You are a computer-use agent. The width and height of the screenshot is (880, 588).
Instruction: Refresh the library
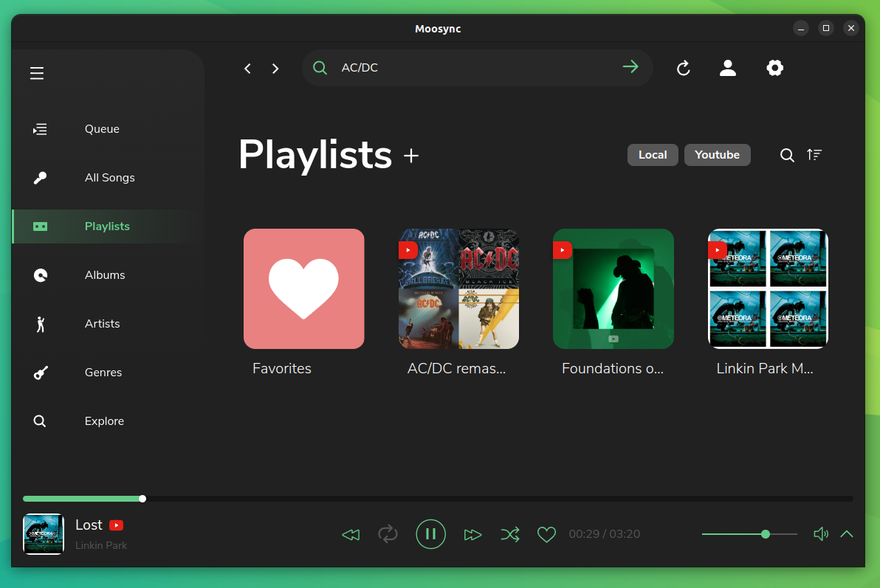(684, 67)
